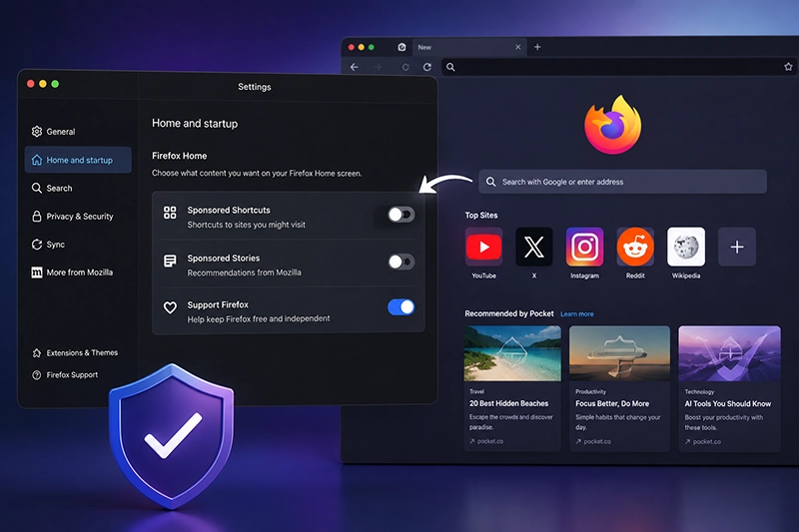Click the Search magnifier icon in sidebar
This screenshot has width=799, height=532.
pos(37,188)
